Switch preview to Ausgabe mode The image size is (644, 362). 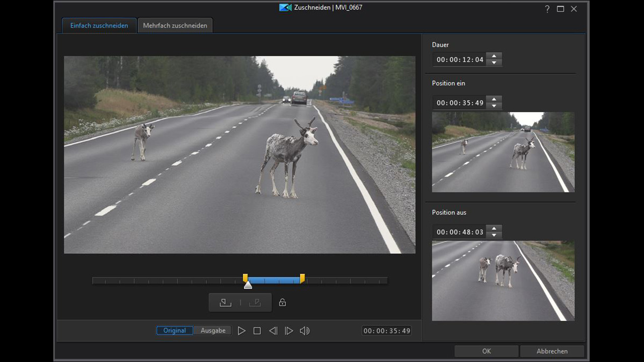213,330
